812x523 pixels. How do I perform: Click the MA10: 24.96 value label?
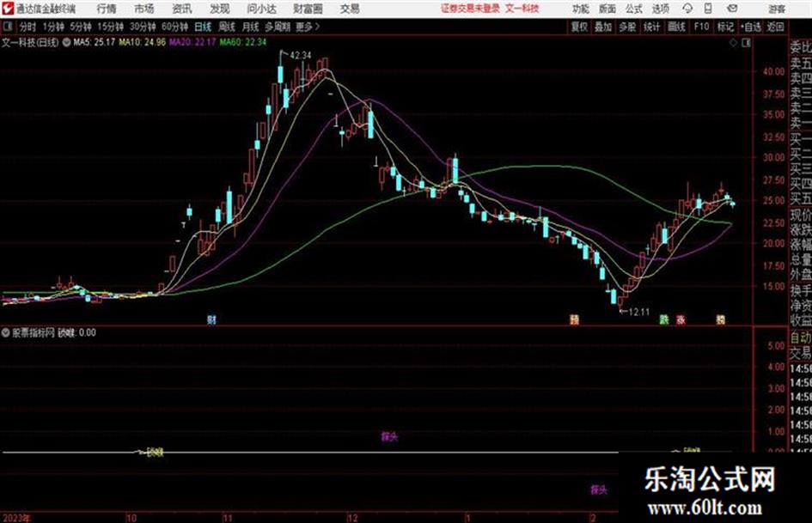click(143, 42)
